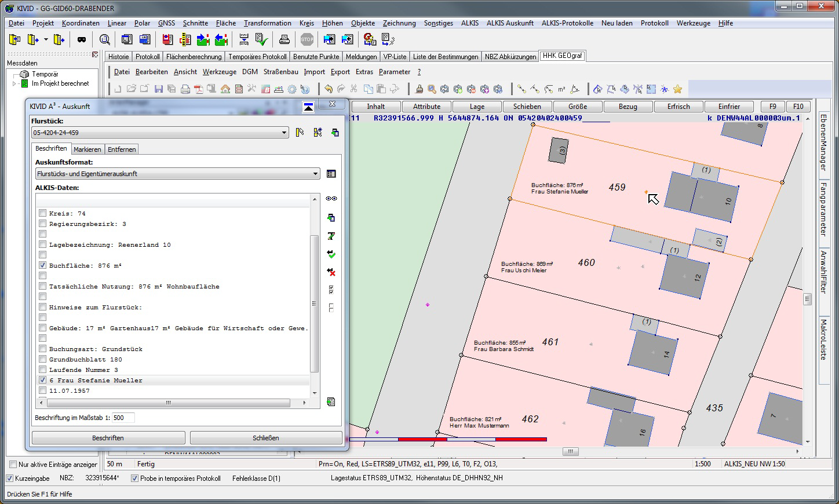The image size is (839, 504).
Task: Check the Lagebezeichnung: Reenerland 10 checkbox
Action: (42, 244)
